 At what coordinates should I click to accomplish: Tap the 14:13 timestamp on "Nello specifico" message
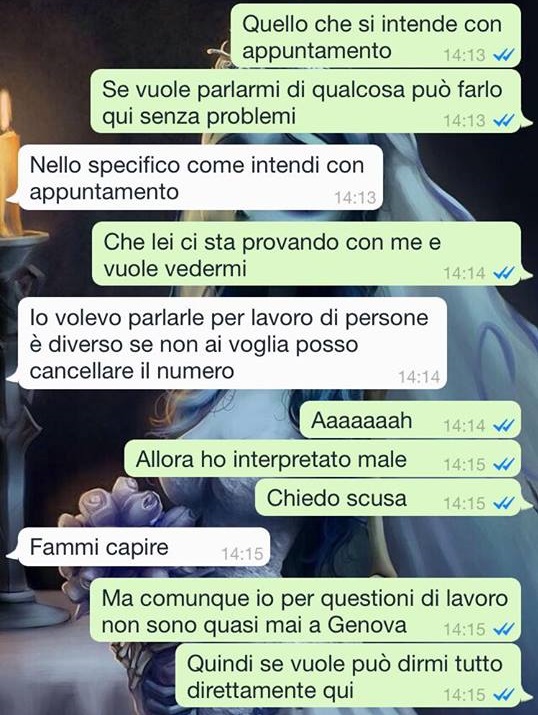pyautogui.click(x=355, y=197)
